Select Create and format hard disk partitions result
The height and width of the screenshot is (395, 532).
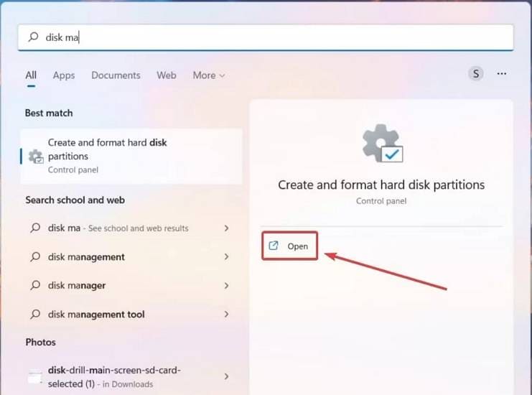[131, 156]
